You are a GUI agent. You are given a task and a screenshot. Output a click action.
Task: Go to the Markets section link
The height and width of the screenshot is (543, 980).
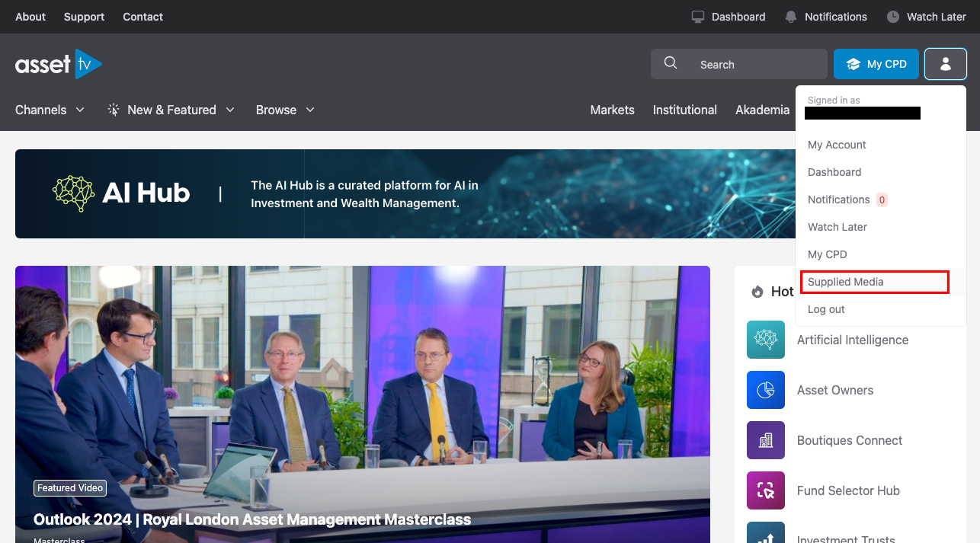(612, 110)
